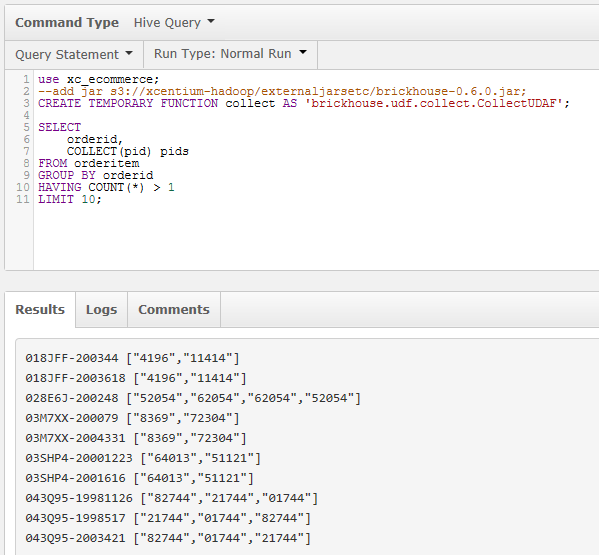Switch to the Logs tab
This screenshot has width=599, height=555.
(101, 309)
